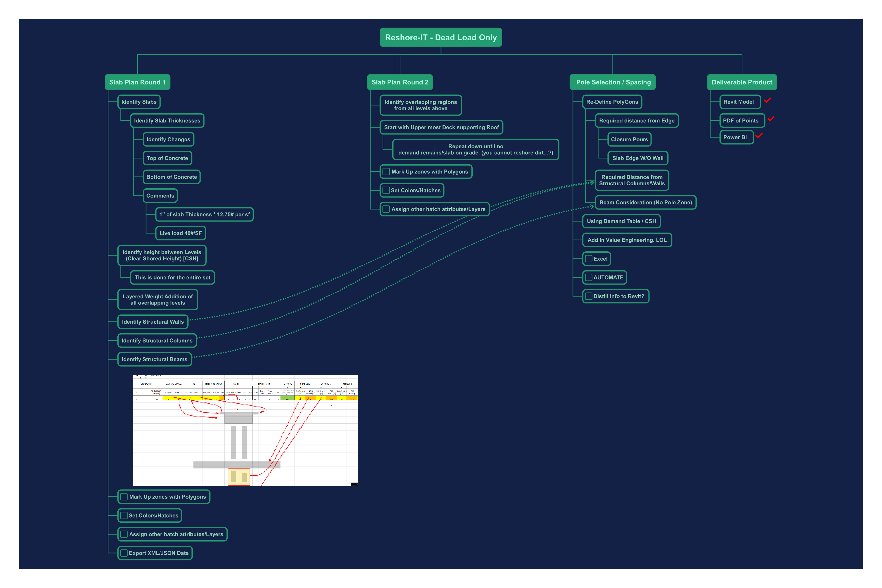
Task: Select the Slab Plan Round 1 branch
Action: tap(137, 82)
